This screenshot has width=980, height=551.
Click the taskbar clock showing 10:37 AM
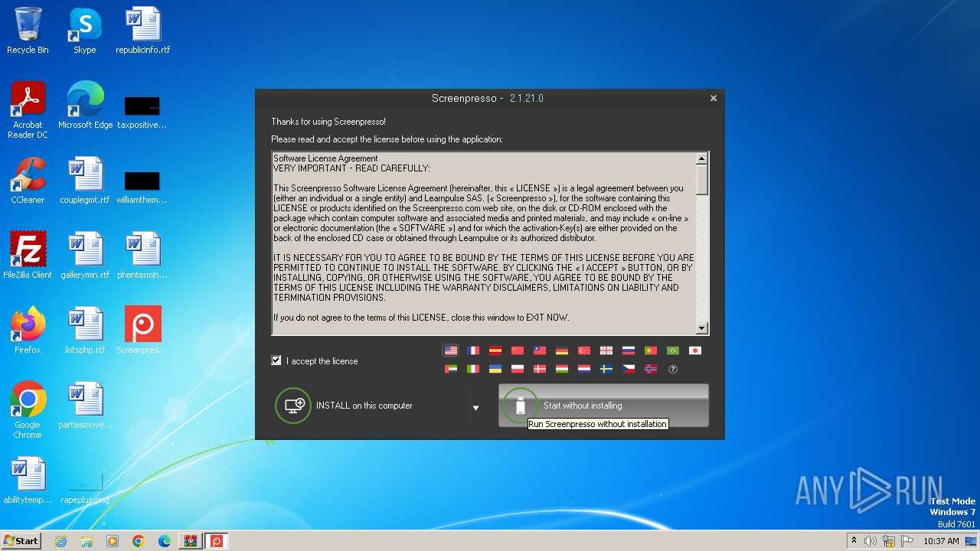pyautogui.click(x=941, y=541)
